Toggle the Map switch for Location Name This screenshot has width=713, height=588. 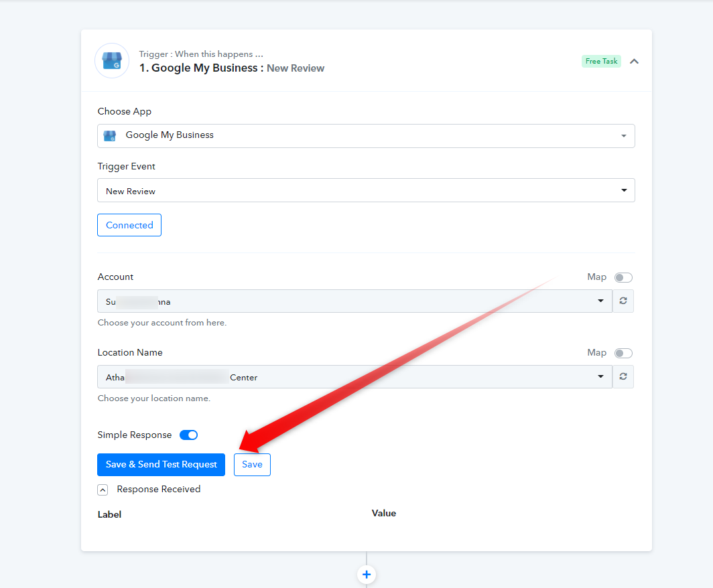[623, 353]
